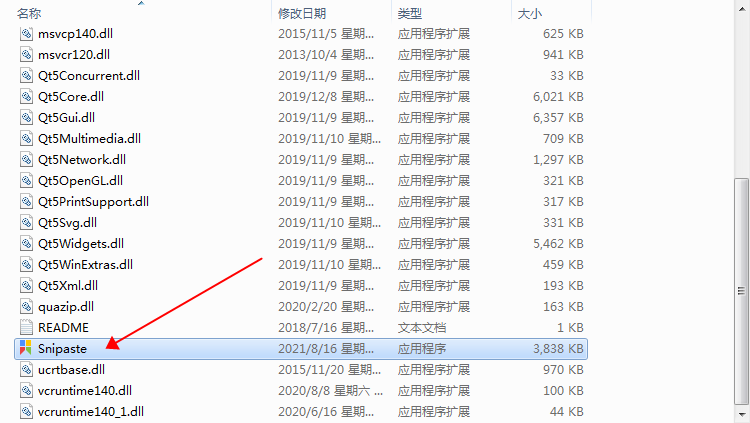The height and width of the screenshot is (423, 750).
Task: Click msvcr120.dll date 2013/10/4
Action: pyautogui.click(x=326, y=55)
